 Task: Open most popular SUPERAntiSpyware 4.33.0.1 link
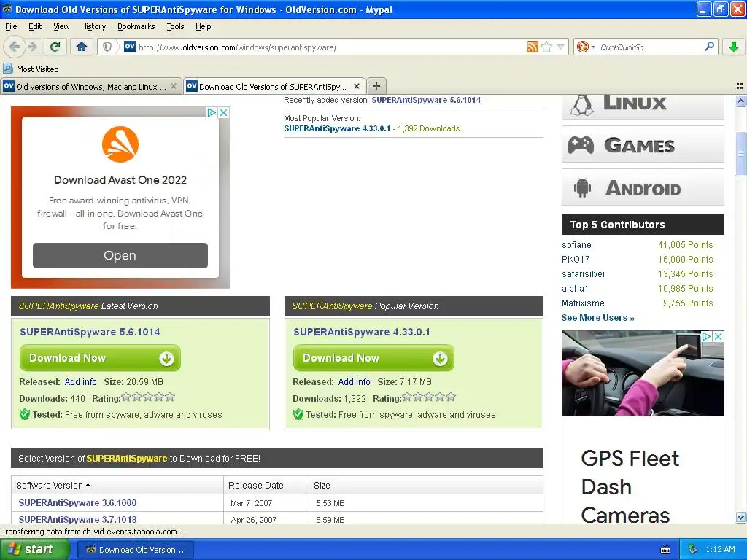tap(337, 128)
